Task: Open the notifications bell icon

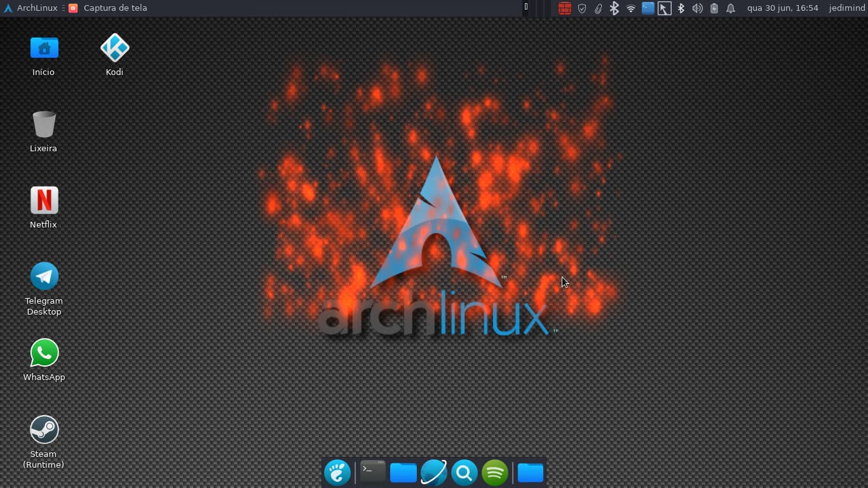Action: (731, 8)
